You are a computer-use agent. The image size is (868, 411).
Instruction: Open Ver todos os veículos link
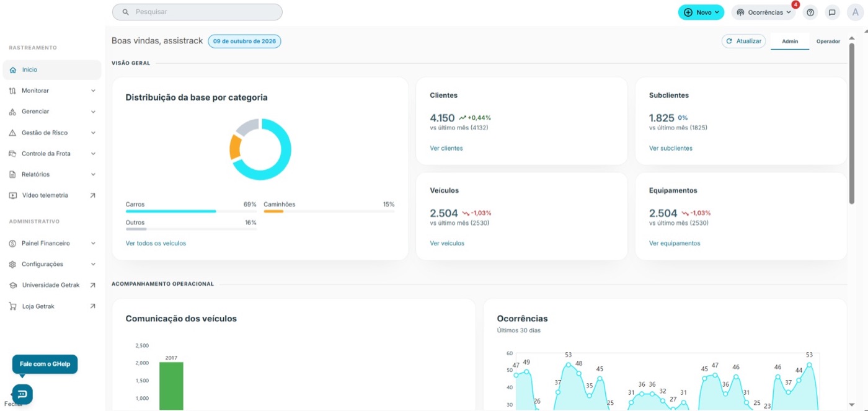point(156,244)
